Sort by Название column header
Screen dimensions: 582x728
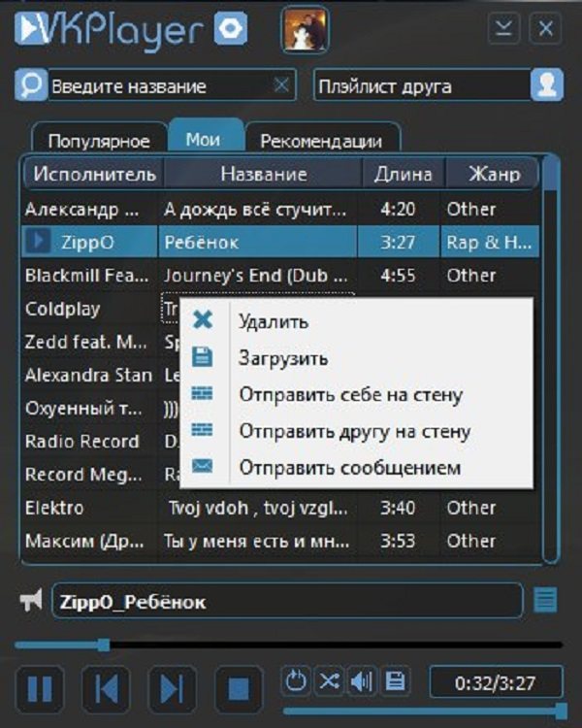(x=263, y=174)
